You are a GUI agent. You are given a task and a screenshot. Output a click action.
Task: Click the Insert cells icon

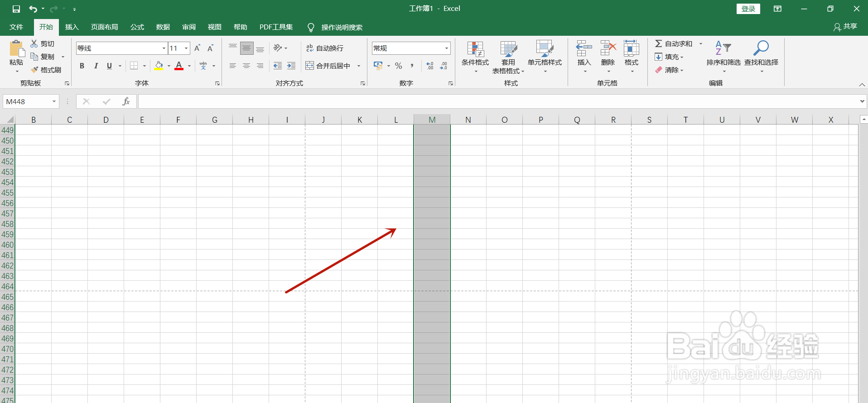(x=584, y=49)
